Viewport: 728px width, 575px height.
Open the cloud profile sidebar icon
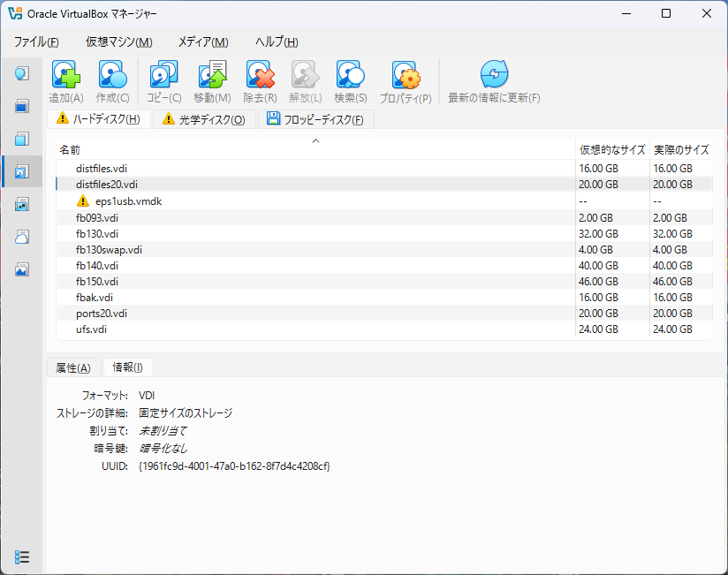pyautogui.click(x=22, y=237)
